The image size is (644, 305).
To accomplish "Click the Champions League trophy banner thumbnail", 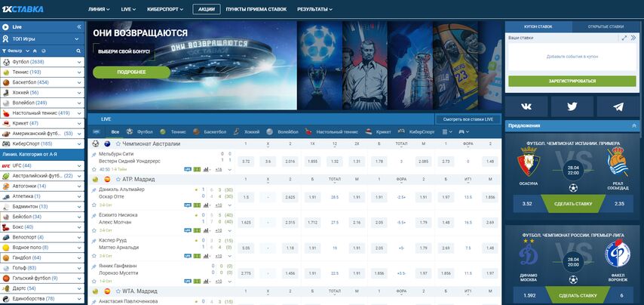I will pos(319,66).
